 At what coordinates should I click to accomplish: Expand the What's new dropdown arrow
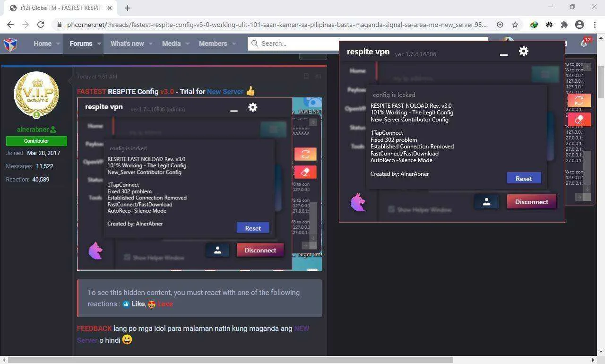click(151, 43)
